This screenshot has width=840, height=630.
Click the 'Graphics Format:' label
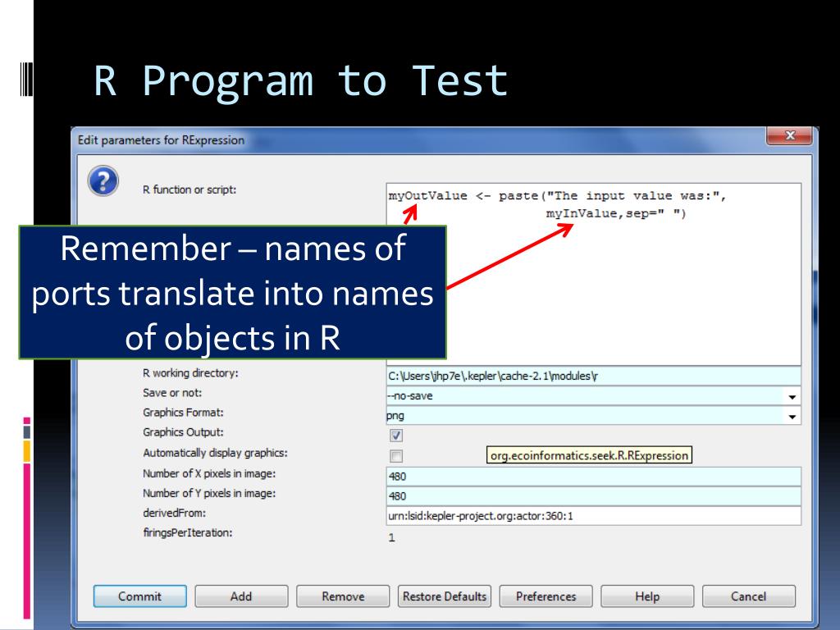click(183, 413)
